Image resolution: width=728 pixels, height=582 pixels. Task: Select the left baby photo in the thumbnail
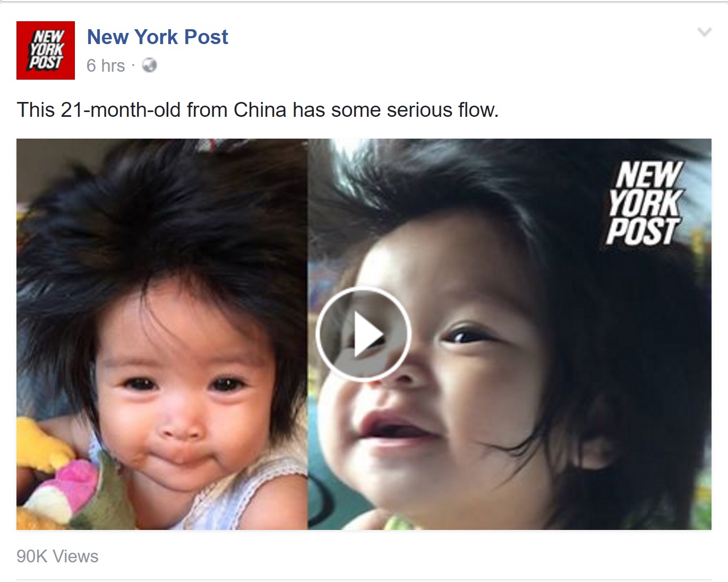pyautogui.click(x=162, y=334)
